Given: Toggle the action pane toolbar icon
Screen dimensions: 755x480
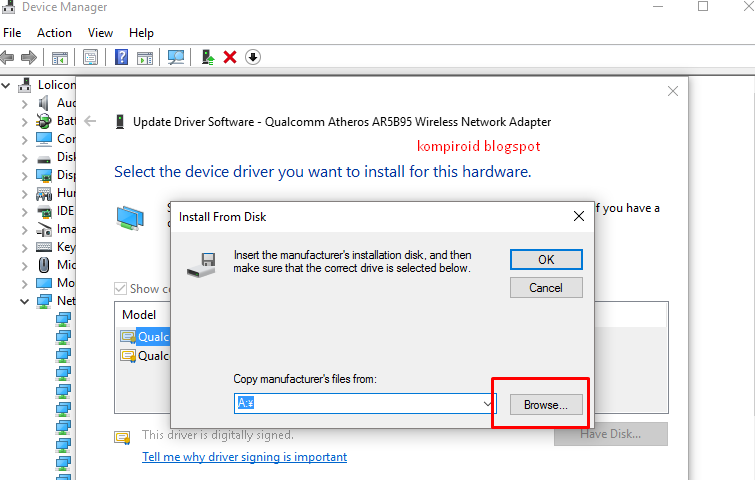Looking at the screenshot, I should click(145, 58).
